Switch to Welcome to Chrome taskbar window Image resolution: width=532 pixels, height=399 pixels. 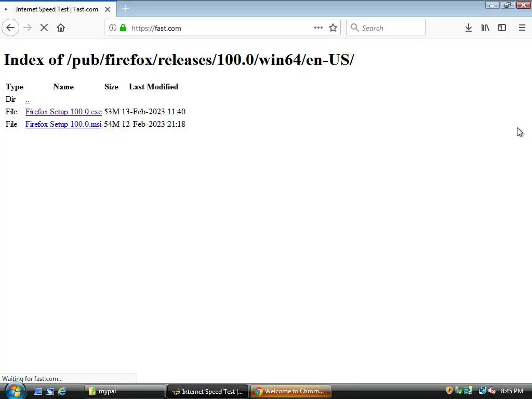(x=291, y=392)
